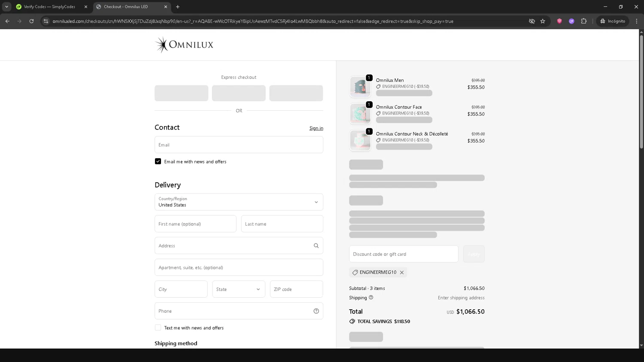Click the Apply discount button
This screenshot has width=644, height=362.
474,254
